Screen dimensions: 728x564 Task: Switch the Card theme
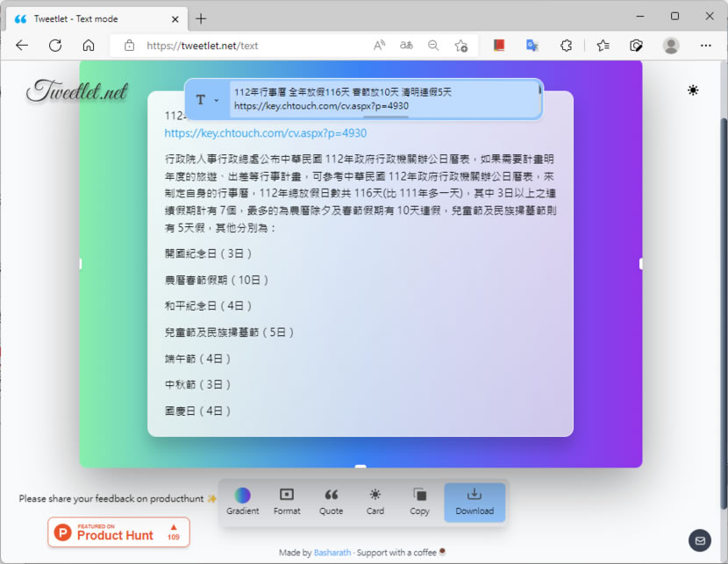tap(375, 502)
